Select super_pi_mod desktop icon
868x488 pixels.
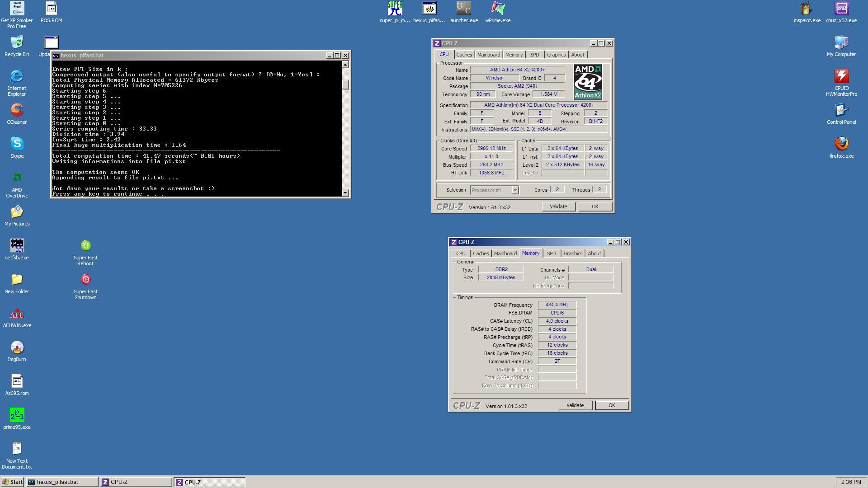[x=395, y=12]
